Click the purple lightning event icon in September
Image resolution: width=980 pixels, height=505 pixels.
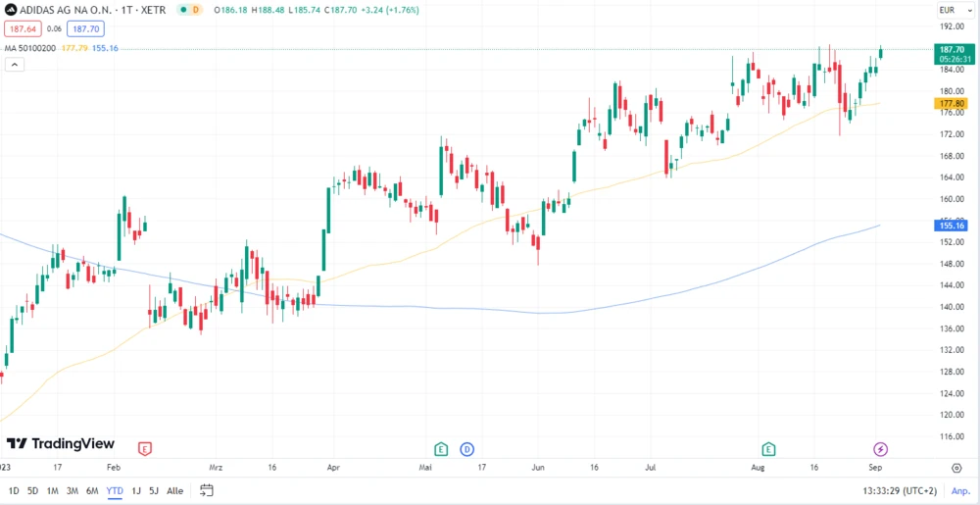point(880,449)
